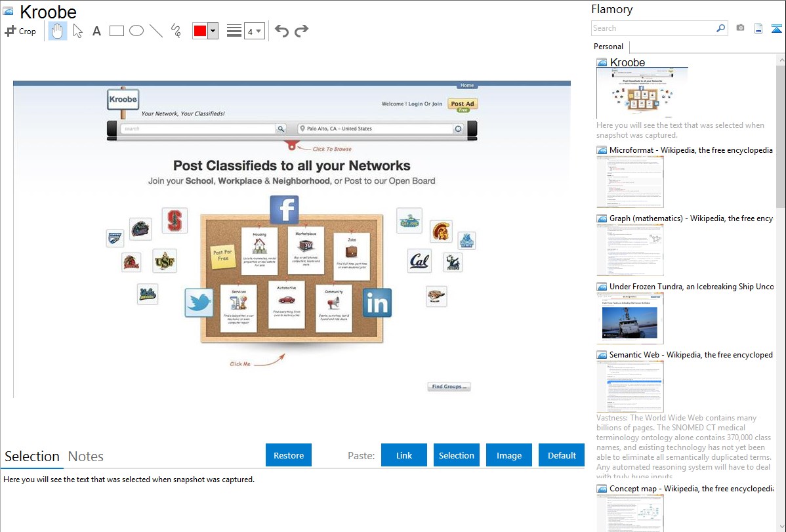Click the Semantic Web - Wikipedia title
The width and height of the screenshot is (786, 532).
coord(691,355)
